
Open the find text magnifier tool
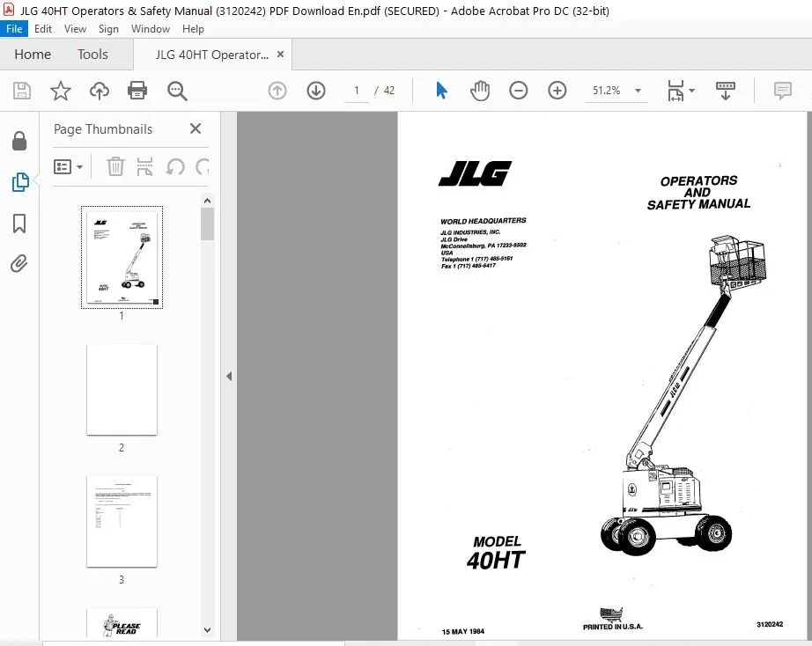[x=177, y=91]
